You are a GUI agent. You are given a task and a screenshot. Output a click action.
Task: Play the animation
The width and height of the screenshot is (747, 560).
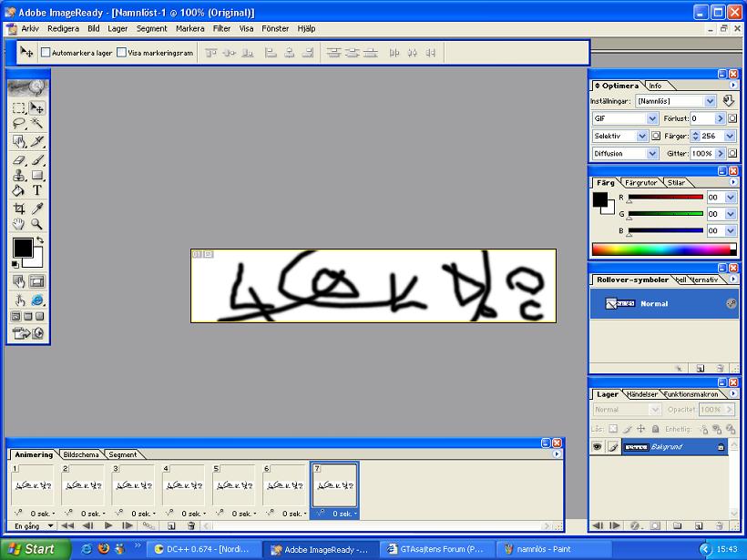(108, 525)
